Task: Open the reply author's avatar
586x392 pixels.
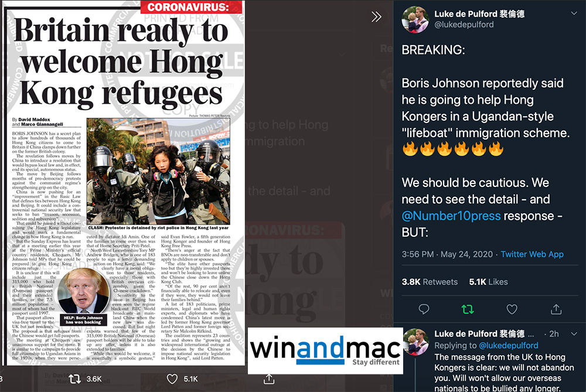Action: click(415, 342)
